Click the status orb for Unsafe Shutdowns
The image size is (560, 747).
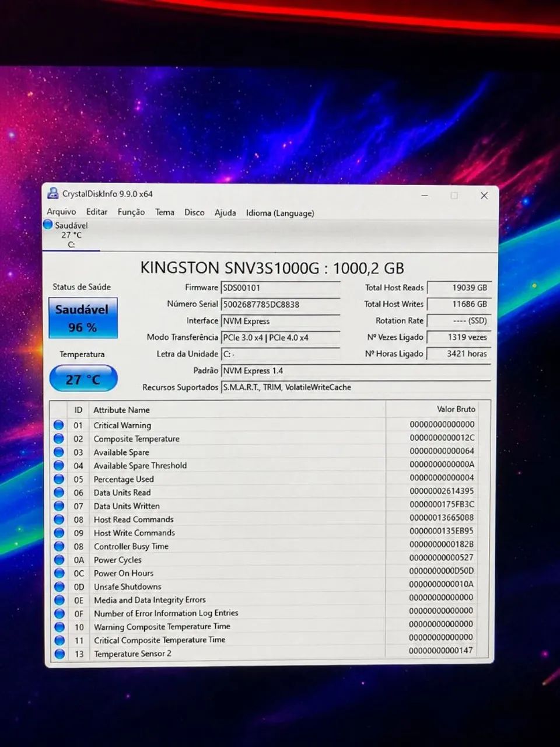coord(59,586)
